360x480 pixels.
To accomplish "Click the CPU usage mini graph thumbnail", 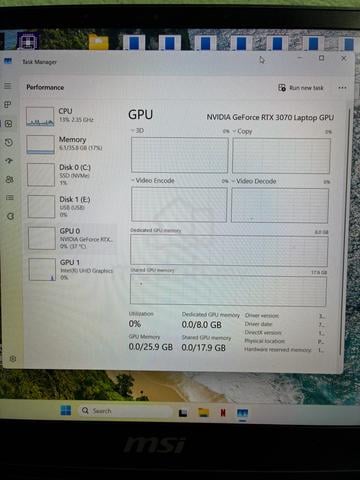I will coord(40,117).
